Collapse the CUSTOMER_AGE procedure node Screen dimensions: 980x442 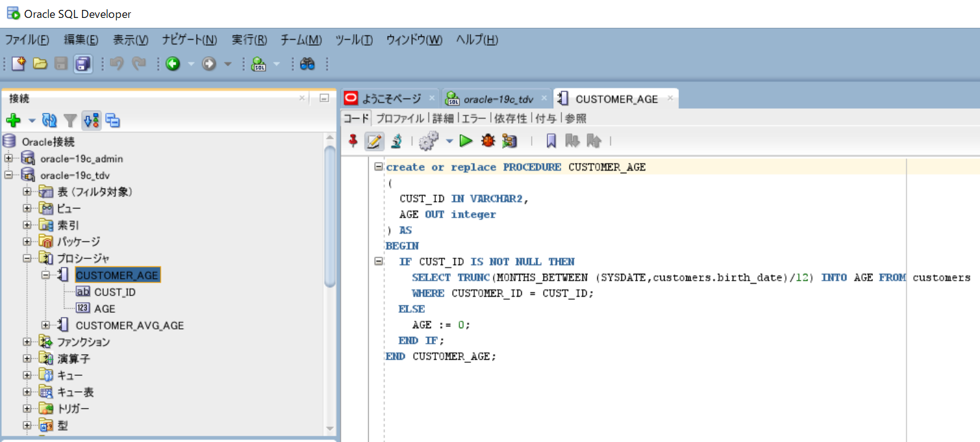[46, 275]
